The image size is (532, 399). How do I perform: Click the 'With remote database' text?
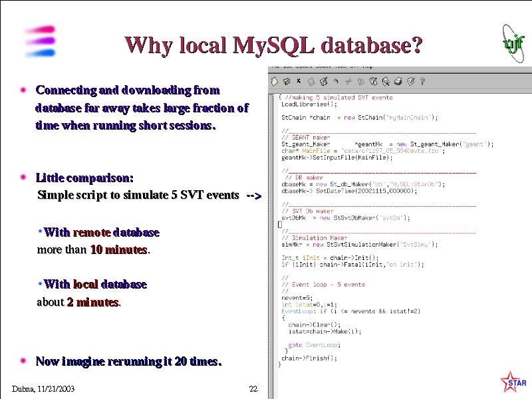tap(102, 232)
